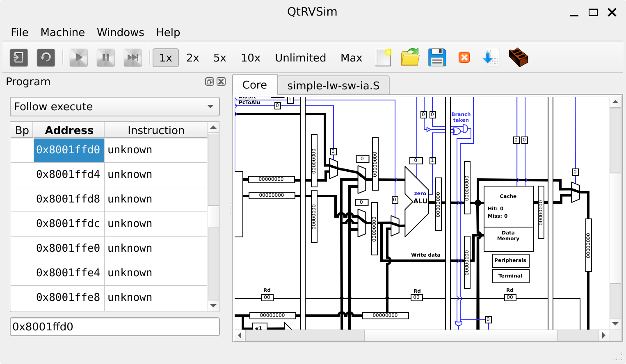Click the blue floppy Save icon
This screenshot has width=626, height=364.
click(437, 58)
